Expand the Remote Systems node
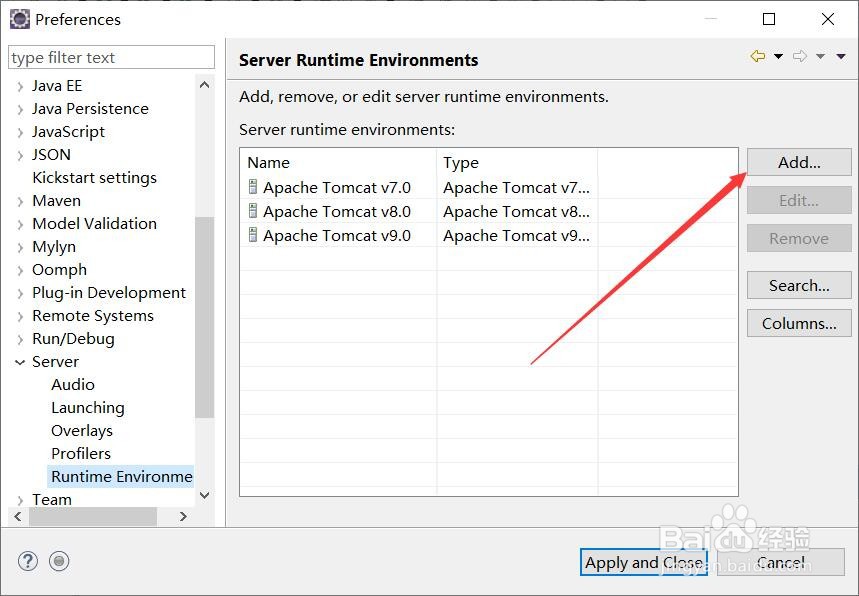Screen dimensions: 859x596 tap(20, 317)
